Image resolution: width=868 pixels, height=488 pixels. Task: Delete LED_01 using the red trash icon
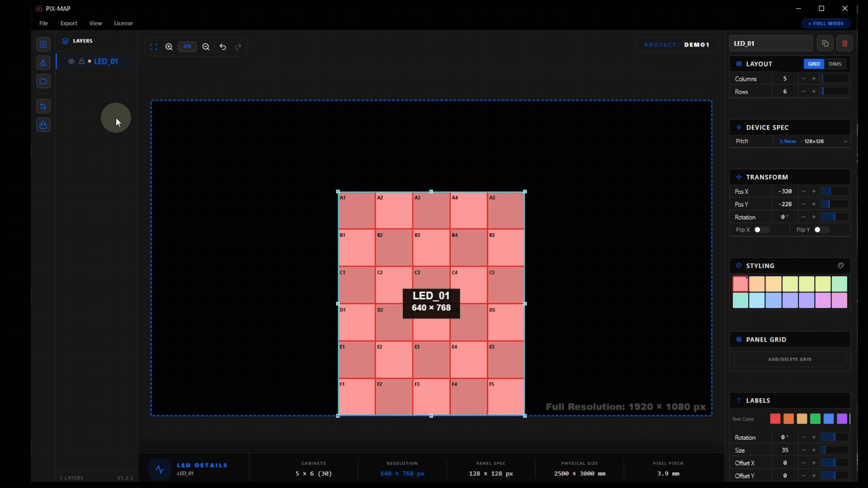coord(844,44)
